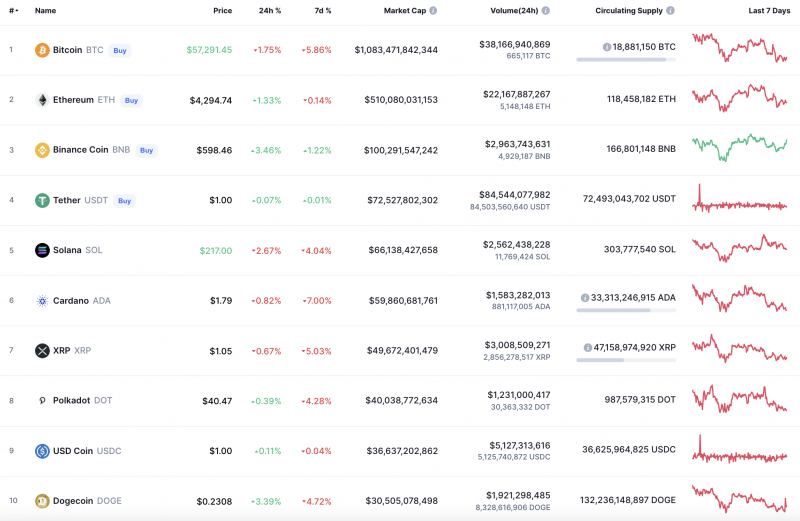Sort by the 24h % column header
Viewport: 800px width, 521px height.
coord(270,10)
